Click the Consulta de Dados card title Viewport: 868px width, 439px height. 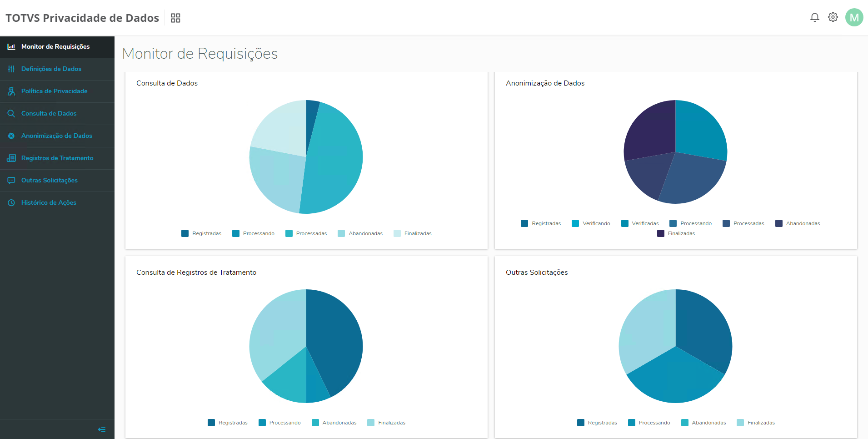point(167,83)
